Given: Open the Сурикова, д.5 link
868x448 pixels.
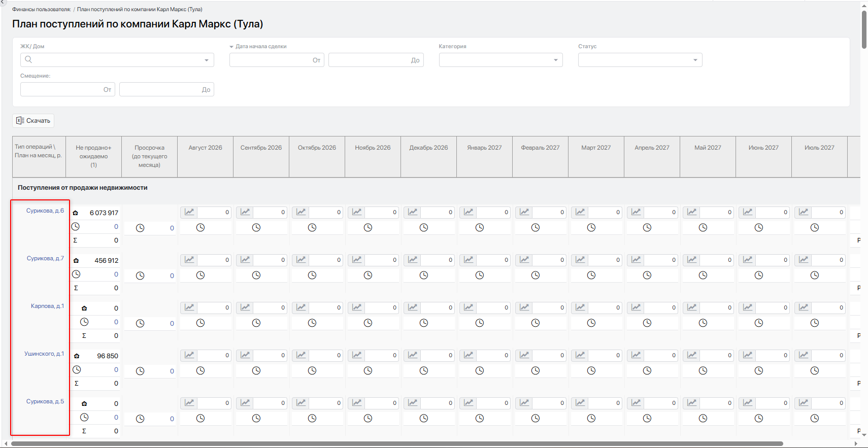Looking at the screenshot, I should [45, 401].
